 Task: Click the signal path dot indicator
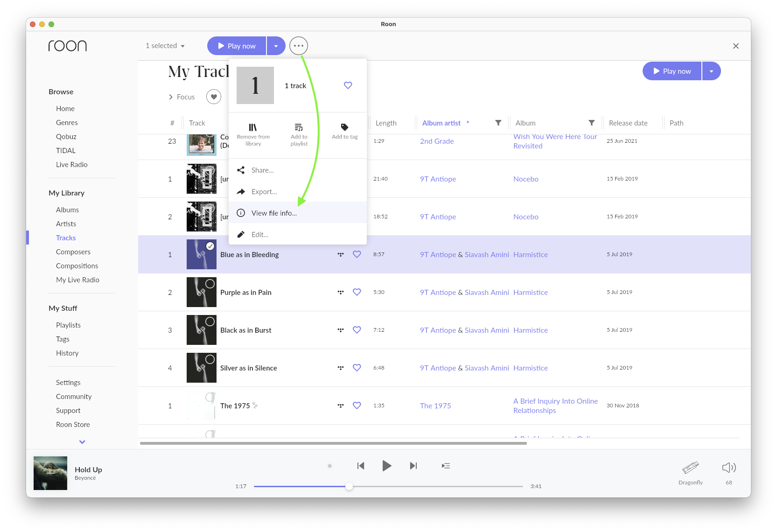[x=329, y=466]
